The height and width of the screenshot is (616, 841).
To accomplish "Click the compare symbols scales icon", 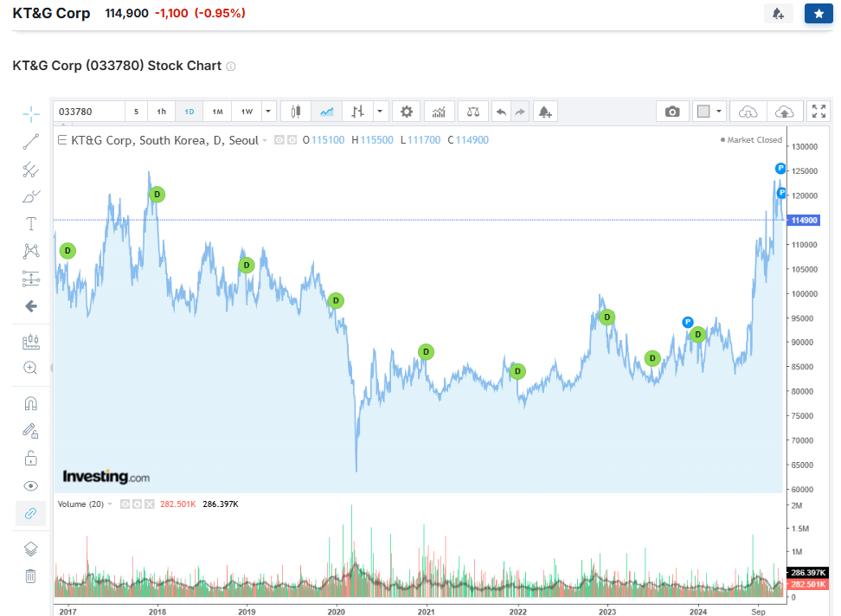I will [x=473, y=112].
